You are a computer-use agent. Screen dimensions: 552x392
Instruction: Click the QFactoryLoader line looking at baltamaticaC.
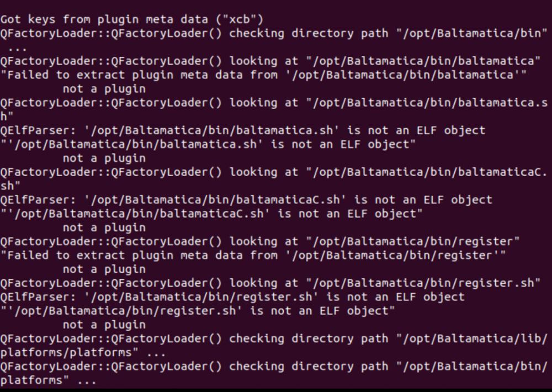click(273, 172)
